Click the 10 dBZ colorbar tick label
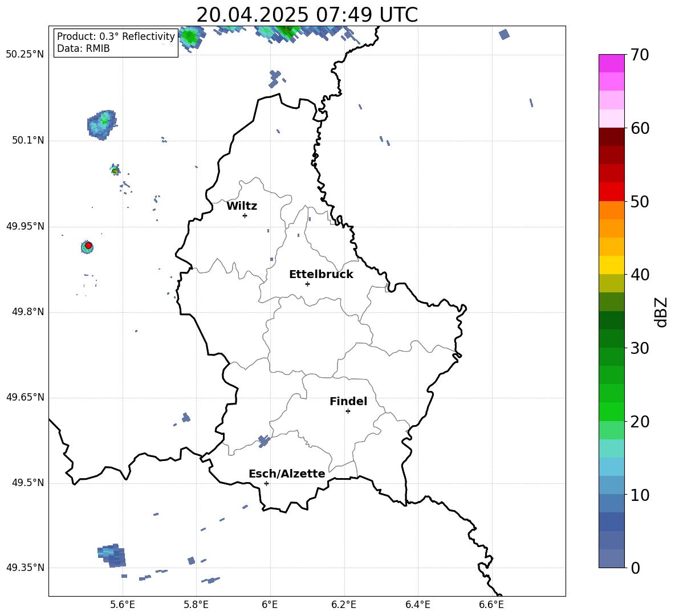Viewport: 675px width, 616px height. (x=640, y=495)
